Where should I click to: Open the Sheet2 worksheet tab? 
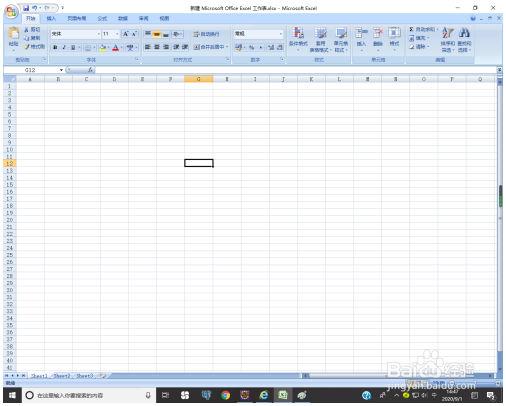62,376
